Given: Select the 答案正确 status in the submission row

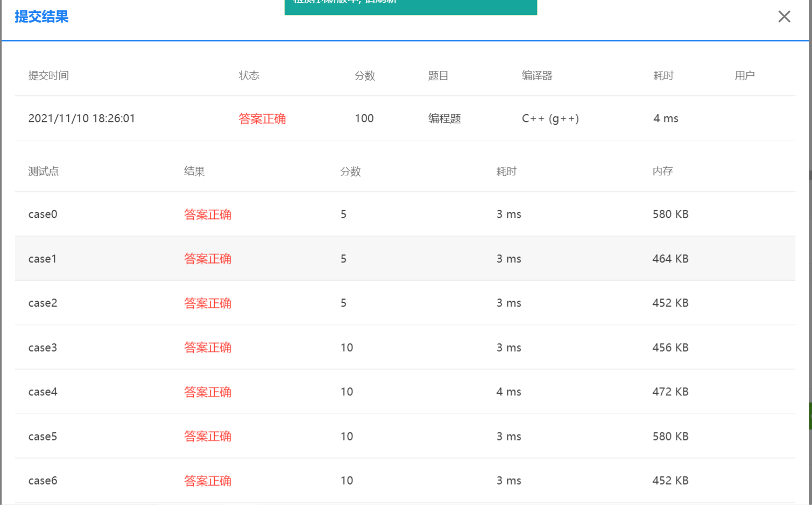Looking at the screenshot, I should pos(262,118).
